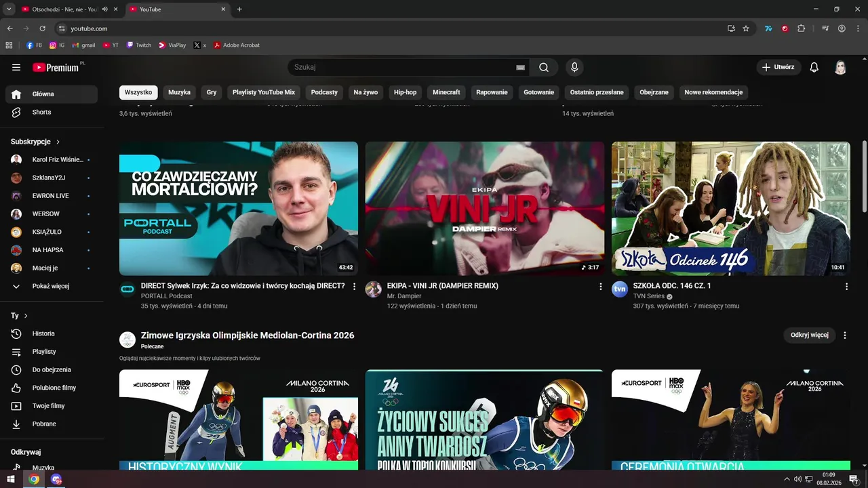Select the Nowe rekomendacje chip
Image resolution: width=868 pixels, height=488 pixels.
coord(713,92)
